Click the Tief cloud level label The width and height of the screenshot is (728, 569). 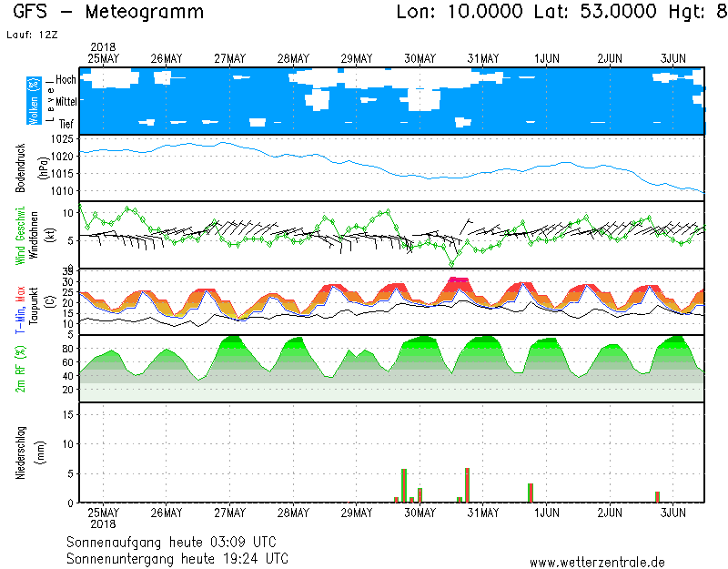click(67, 124)
